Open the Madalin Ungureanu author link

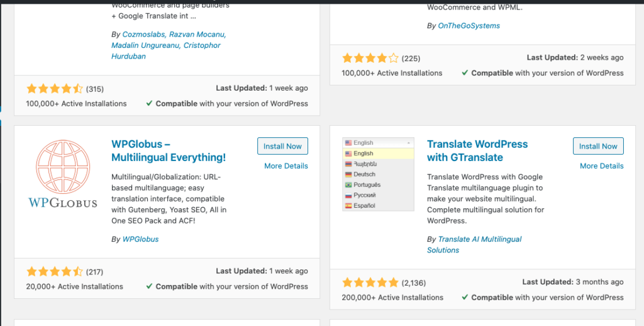(145, 45)
